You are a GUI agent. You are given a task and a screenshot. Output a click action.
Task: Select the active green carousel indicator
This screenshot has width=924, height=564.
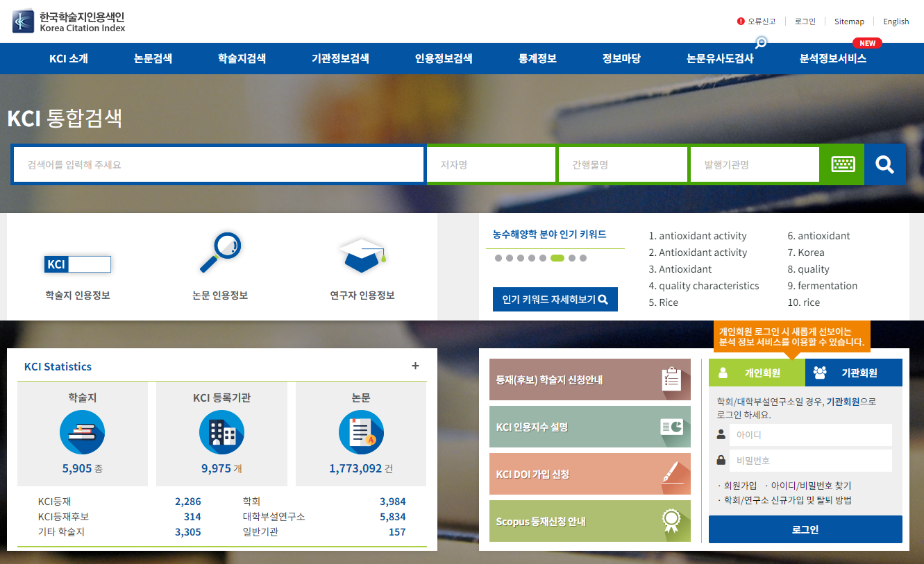click(557, 258)
